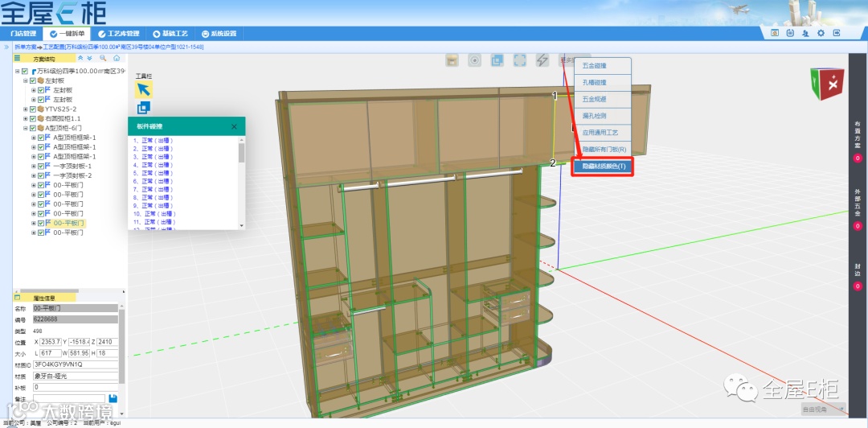
Task: Open the 系统设置 tab
Action: point(219,34)
